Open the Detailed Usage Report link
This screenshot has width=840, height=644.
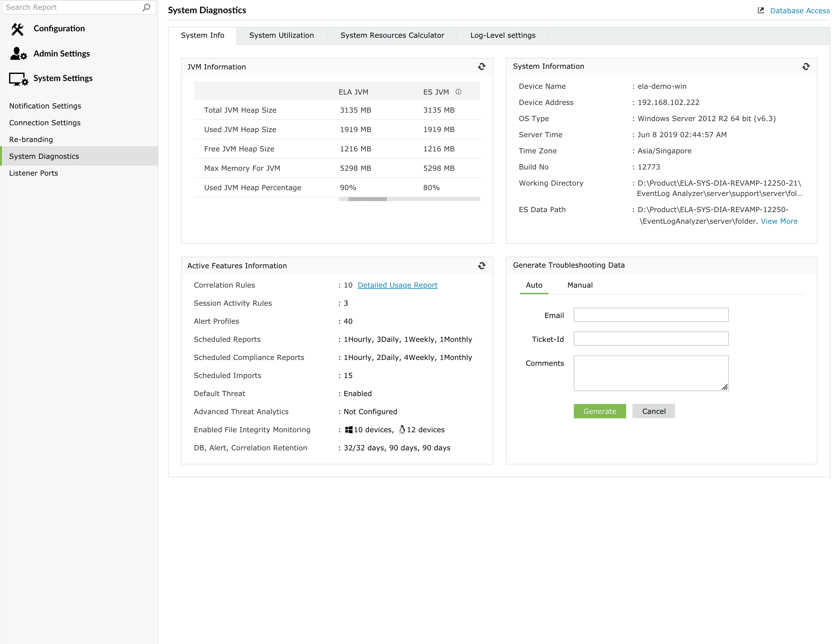click(x=397, y=285)
